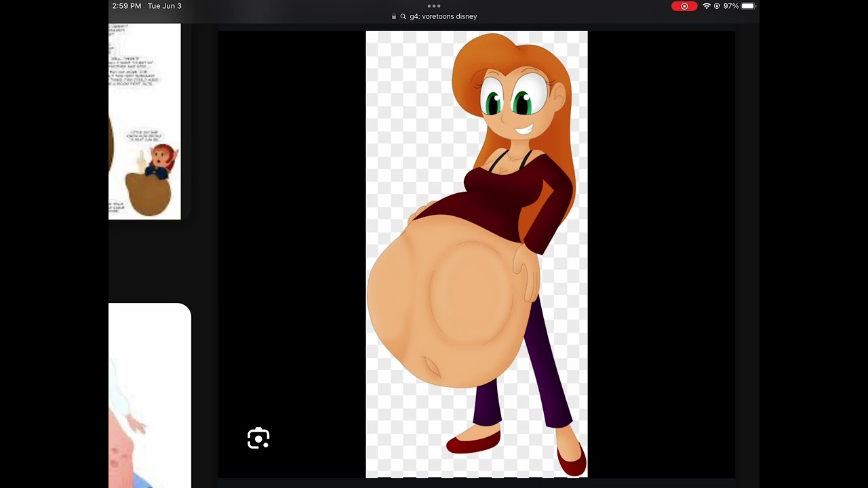Screen dimensions: 868x488
Task: Tap the battery icon in status bar
Action: (748, 6)
